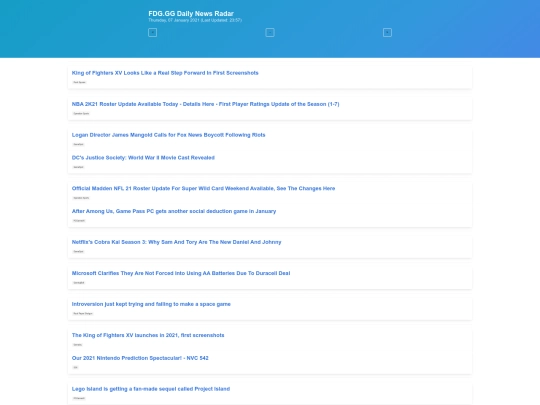The height and width of the screenshot is (405, 540).
Task: Click the middle square icon in the header
Action: coord(270,33)
